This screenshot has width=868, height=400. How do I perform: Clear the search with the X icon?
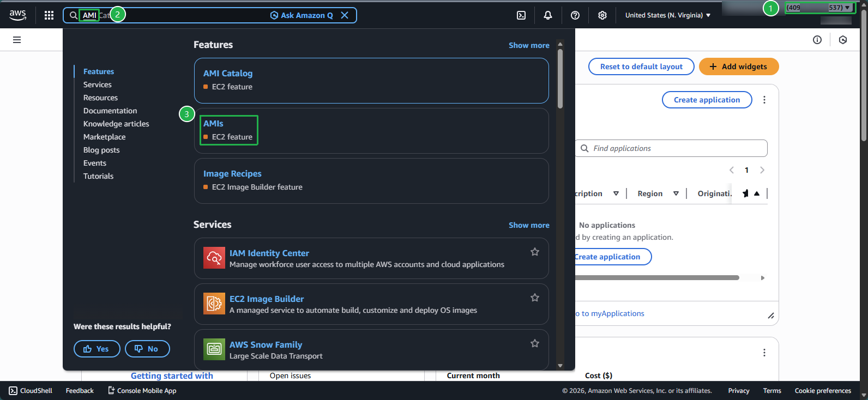[345, 15]
